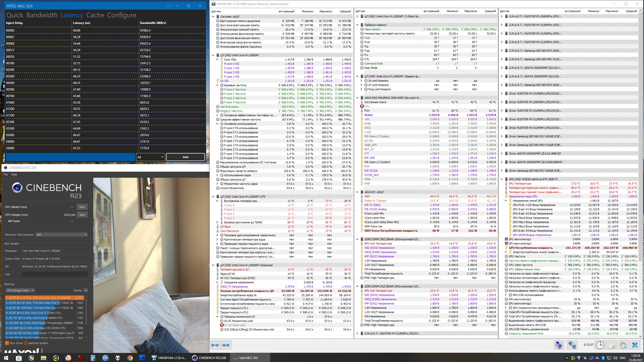Expand the IA Limit Reasons node
This screenshot has height=362, width=644.
[361, 81]
